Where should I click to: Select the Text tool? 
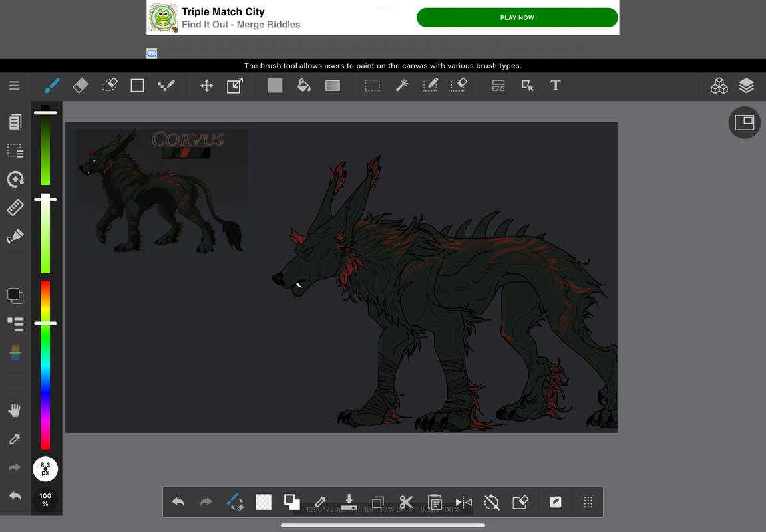pos(556,86)
